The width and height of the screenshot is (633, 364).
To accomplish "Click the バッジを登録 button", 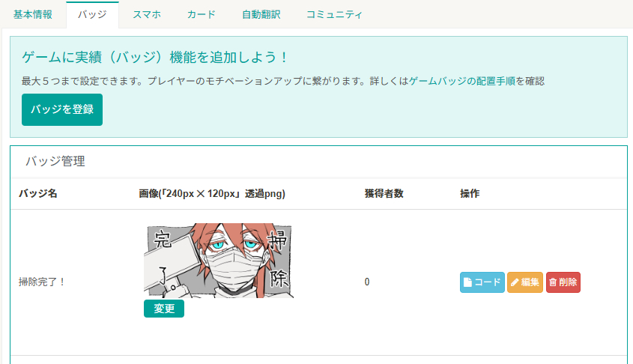I will point(62,110).
